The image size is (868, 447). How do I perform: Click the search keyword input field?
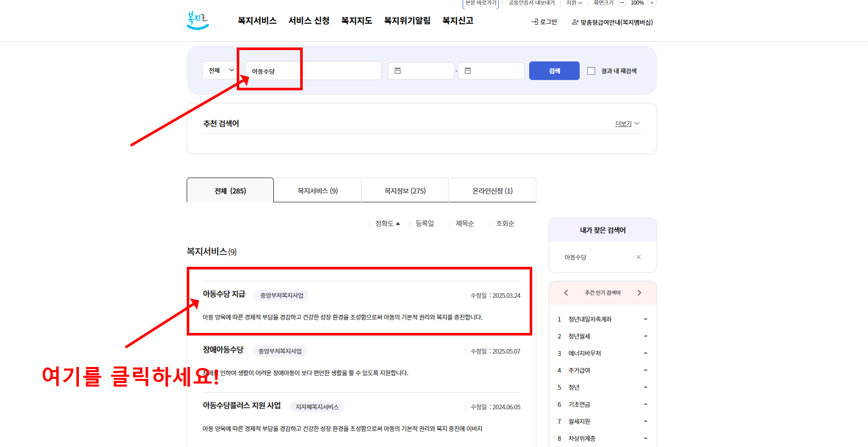point(314,71)
